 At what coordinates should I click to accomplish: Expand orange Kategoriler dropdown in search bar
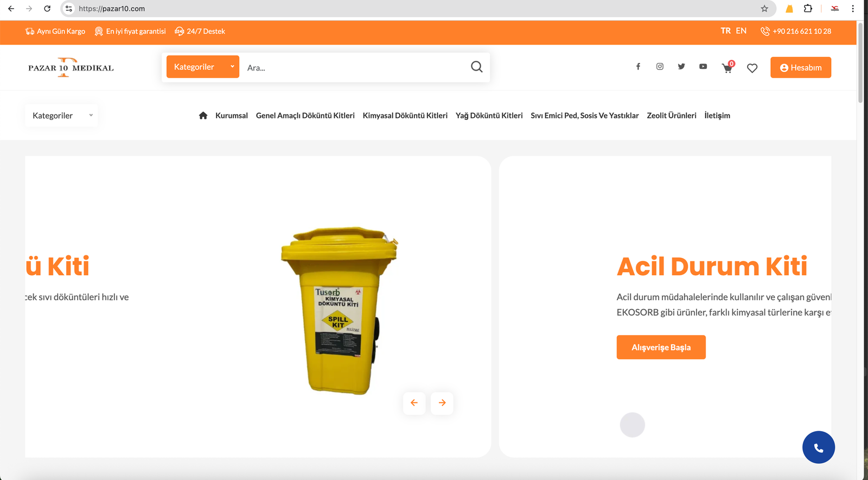pyautogui.click(x=202, y=67)
